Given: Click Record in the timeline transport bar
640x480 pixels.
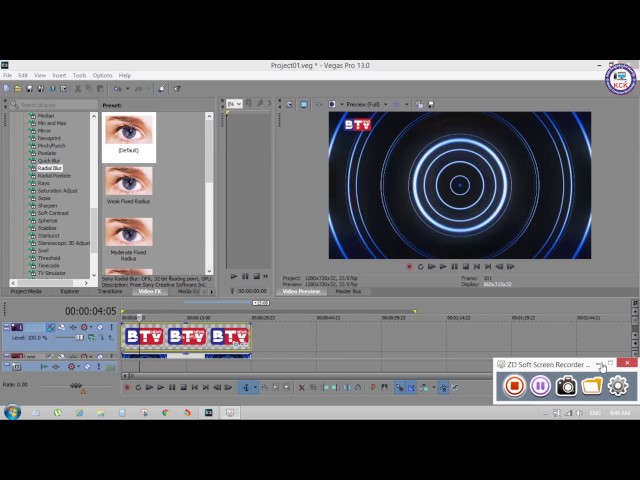Looking at the screenshot, I should pos(127,387).
